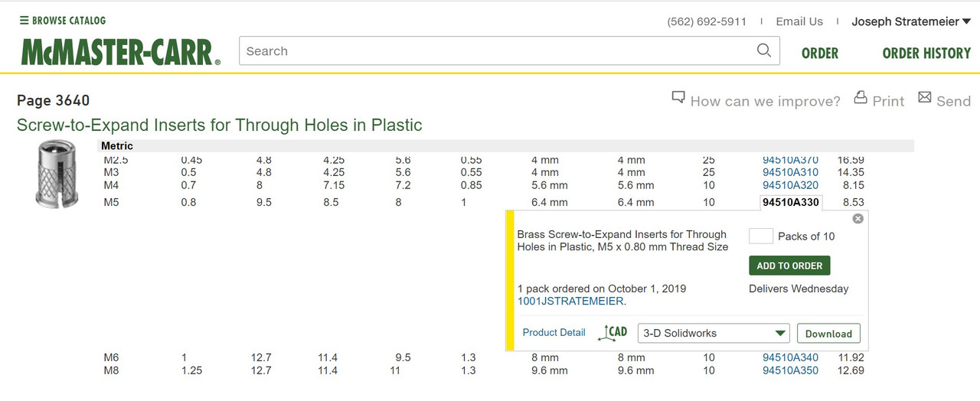The height and width of the screenshot is (401, 980).
Task: Click the M6 thread size cell
Action: (112, 357)
